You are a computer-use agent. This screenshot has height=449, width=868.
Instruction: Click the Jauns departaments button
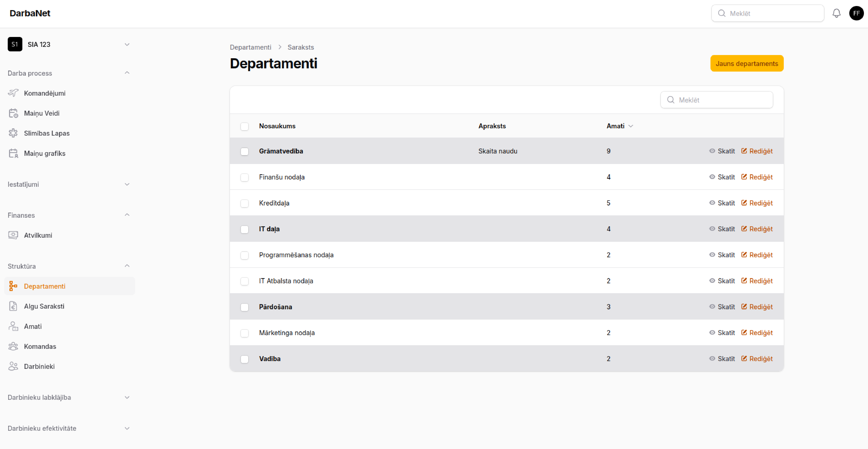coord(746,64)
